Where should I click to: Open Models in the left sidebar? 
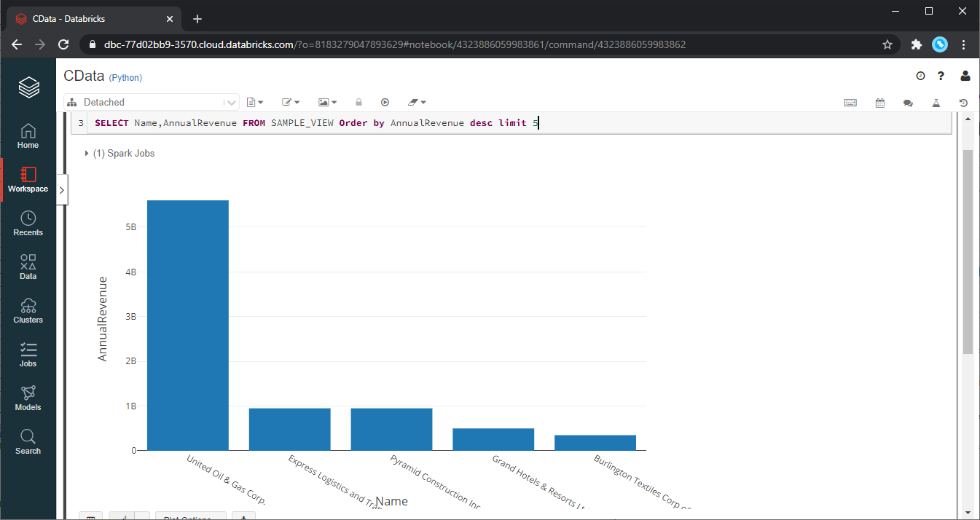tap(28, 398)
